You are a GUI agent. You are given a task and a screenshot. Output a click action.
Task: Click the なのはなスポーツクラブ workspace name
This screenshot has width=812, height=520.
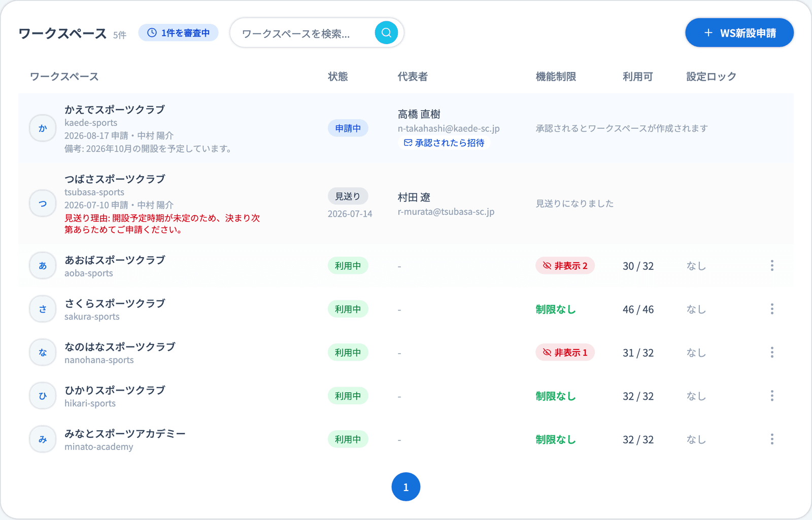120,346
